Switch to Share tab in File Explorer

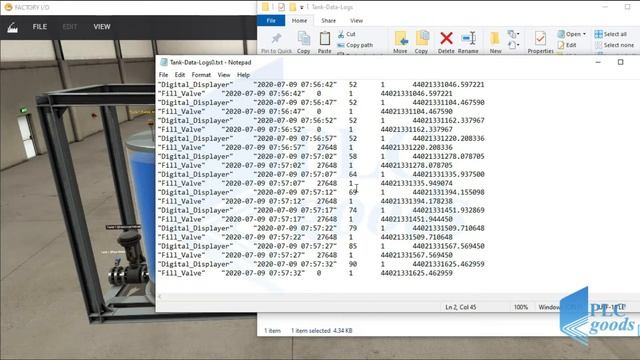(328, 20)
